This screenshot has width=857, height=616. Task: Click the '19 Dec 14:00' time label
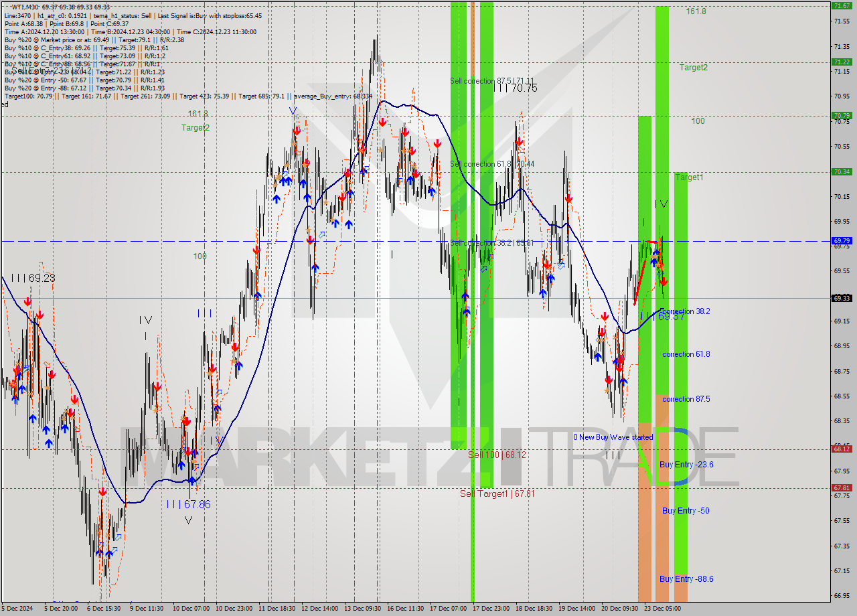pyautogui.click(x=576, y=609)
